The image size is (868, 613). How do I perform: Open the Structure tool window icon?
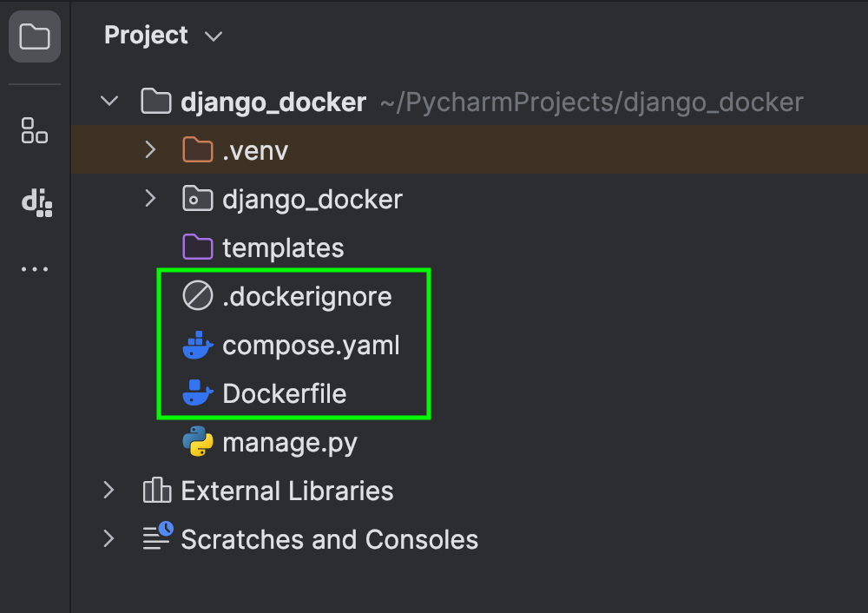35,131
